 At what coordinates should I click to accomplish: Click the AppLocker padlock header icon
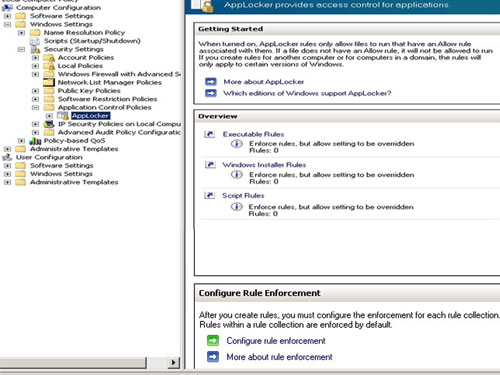click(x=203, y=6)
